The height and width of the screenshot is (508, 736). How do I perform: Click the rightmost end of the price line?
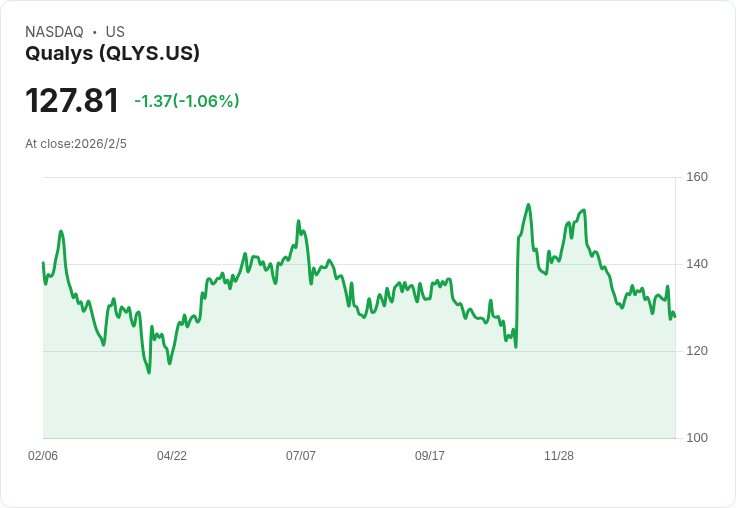tap(674, 317)
